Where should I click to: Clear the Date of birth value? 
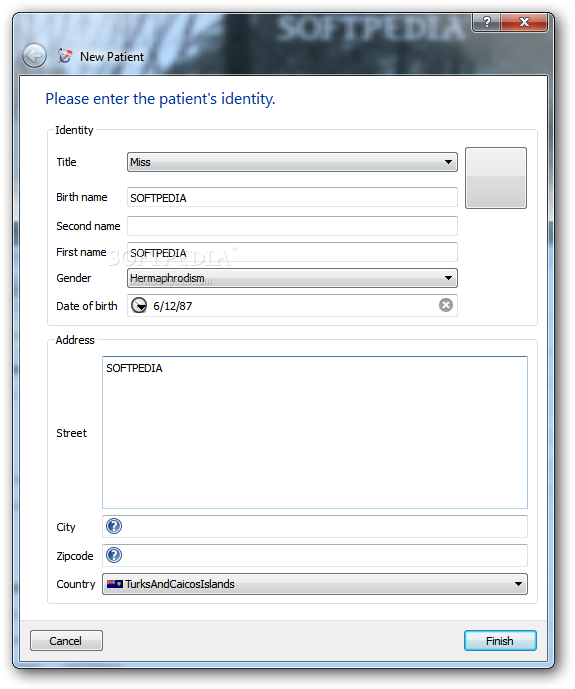(445, 305)
